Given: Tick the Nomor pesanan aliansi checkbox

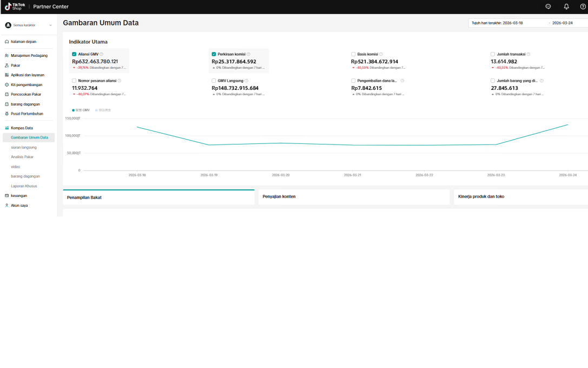Looking at the screenshot, I should [74, 81].
